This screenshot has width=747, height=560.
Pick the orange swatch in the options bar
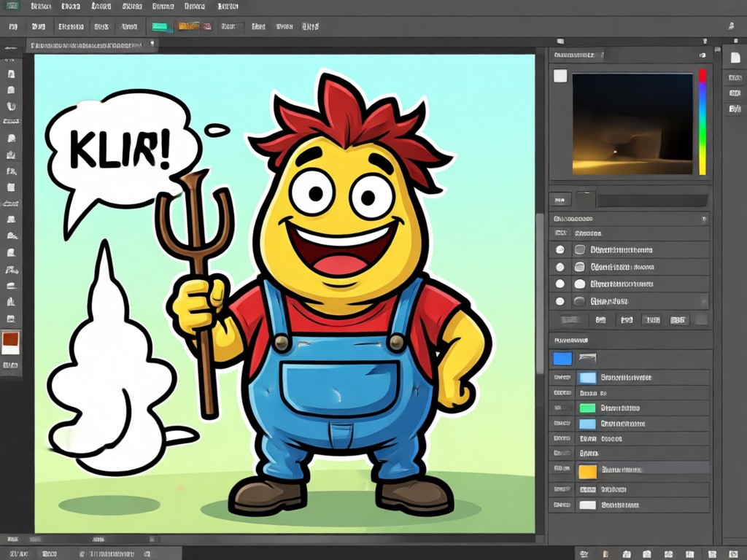point(189,26)
